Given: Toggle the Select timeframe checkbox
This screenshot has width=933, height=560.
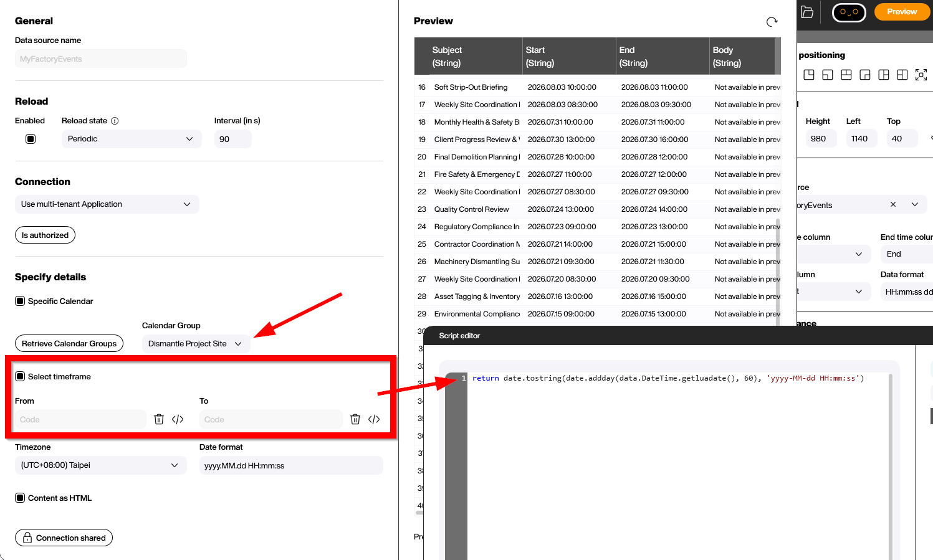Looking at the screenshot, I should click(x=20, y=376).
